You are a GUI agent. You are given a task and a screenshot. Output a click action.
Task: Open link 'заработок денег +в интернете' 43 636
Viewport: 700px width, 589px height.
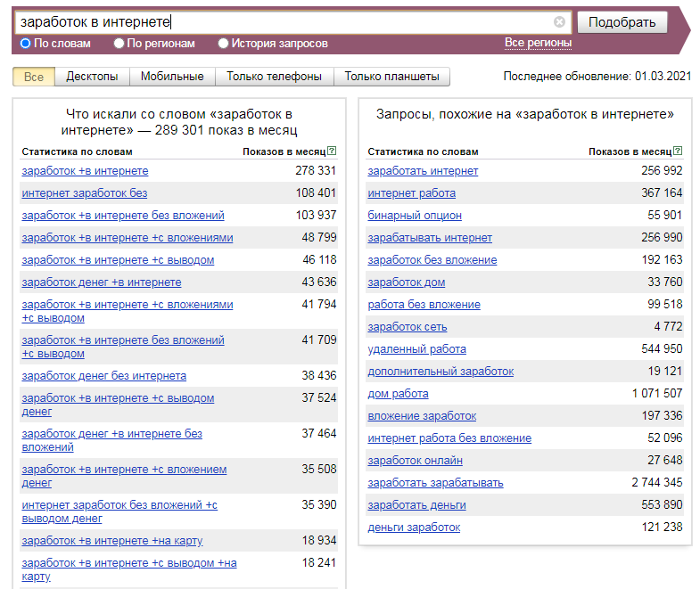(x=102, y=282)
